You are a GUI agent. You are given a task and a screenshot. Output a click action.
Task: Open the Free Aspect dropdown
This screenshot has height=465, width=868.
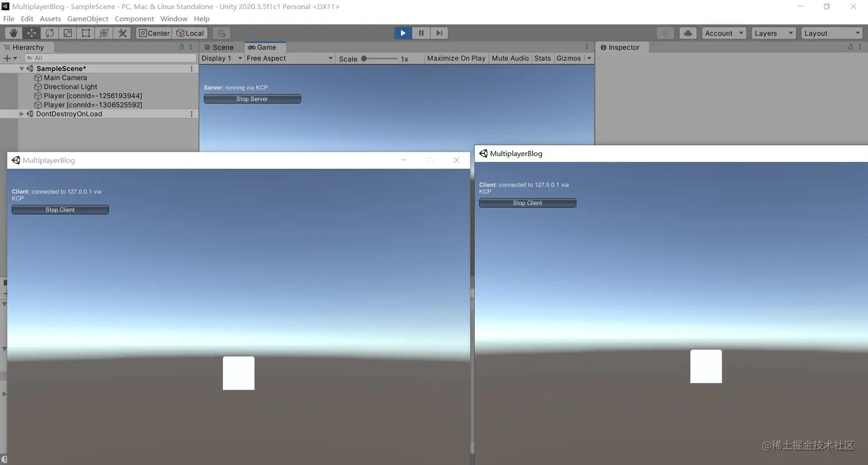tap(289, 58)
